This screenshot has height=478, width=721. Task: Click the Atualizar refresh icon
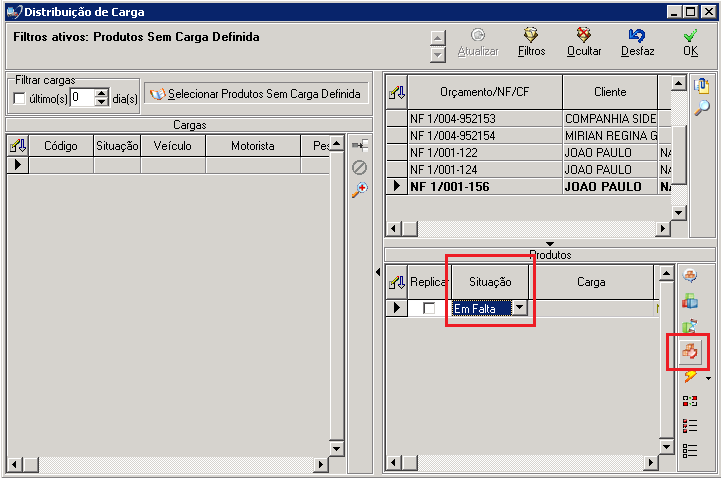[x=478, y=35]
